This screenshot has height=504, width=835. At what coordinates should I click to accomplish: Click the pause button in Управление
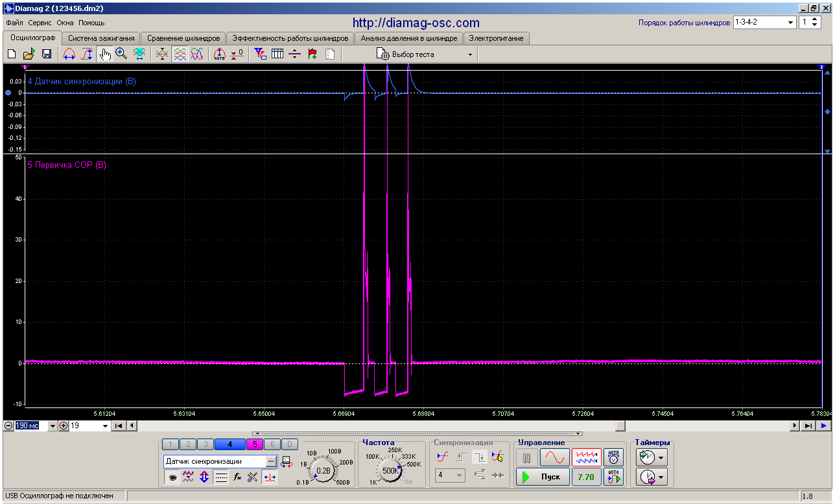[x=527, y=458]
